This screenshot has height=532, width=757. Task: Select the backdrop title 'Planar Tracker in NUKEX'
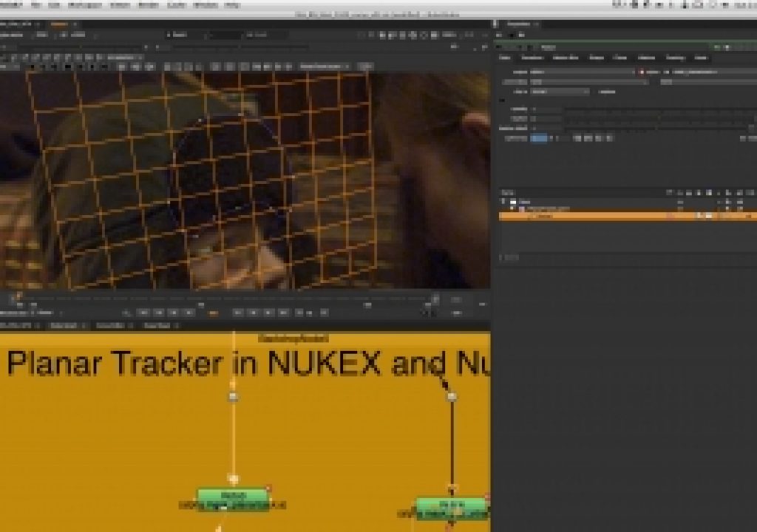point(194,364)
